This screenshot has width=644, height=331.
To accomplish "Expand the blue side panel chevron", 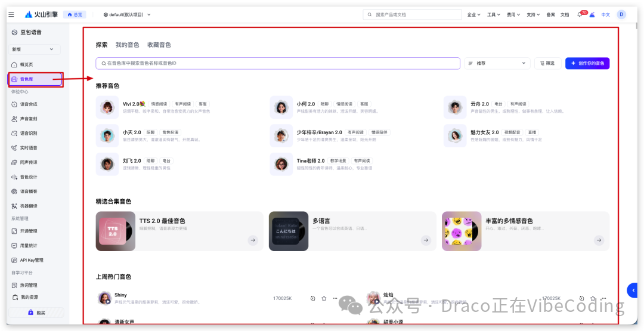I will tap(632, 290).
